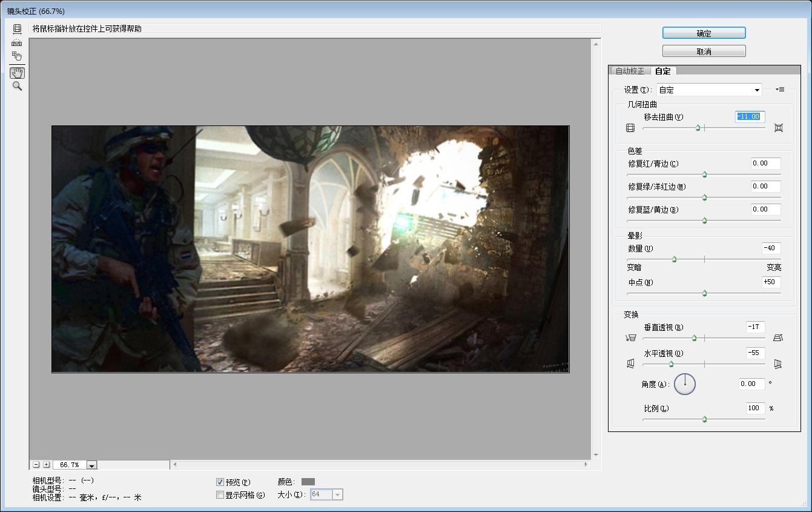Click right icon of 水平透视 slider
Image resolution: width=812 pixels, height=512 pixels.
point(778,364)
